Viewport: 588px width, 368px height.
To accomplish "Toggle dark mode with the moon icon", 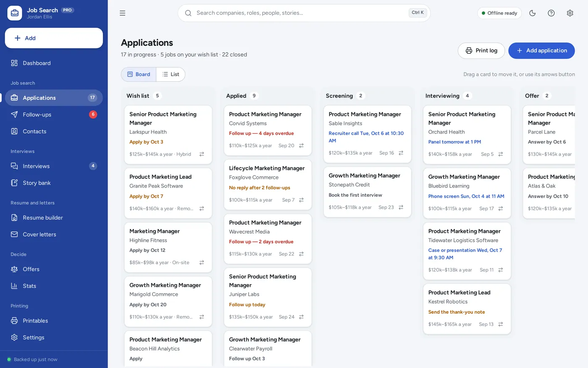I will tap(533, 13).
